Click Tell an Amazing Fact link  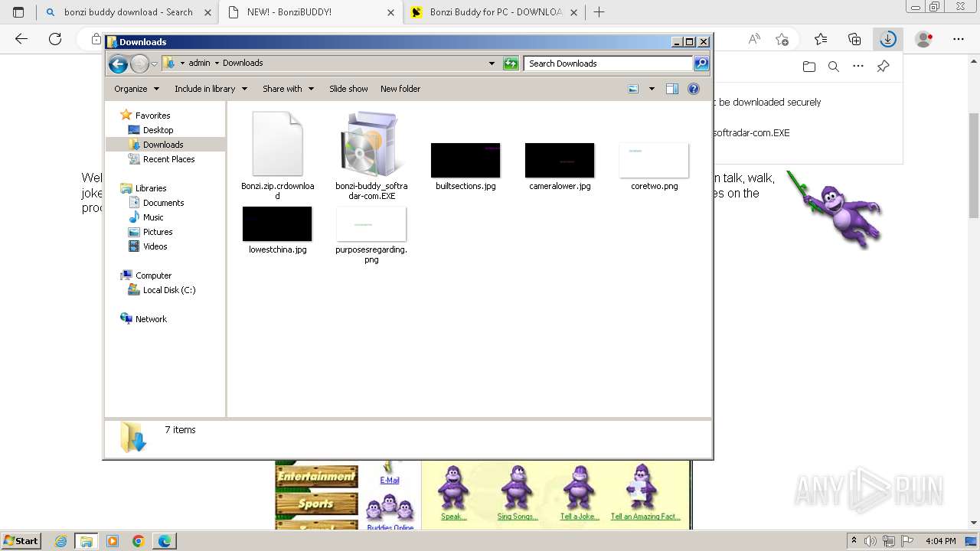[645, 517]
